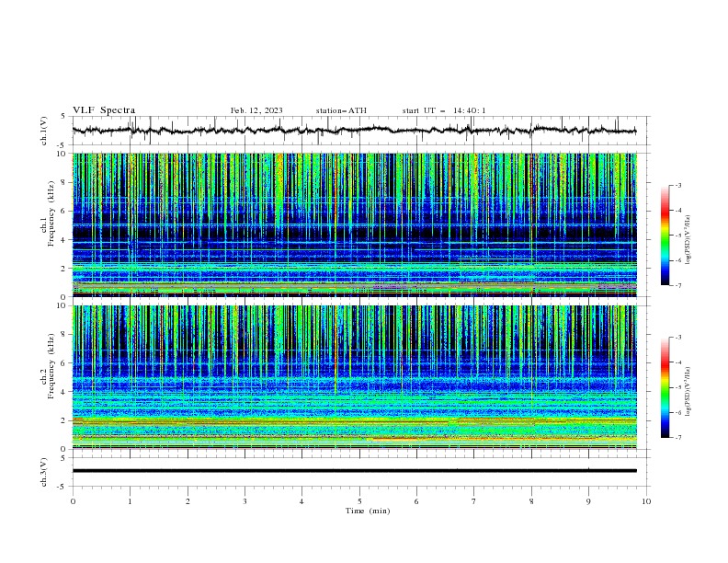Click the "5" tick on ch.1(V) axis
This screenshot has width=728, height=563.
64,117
